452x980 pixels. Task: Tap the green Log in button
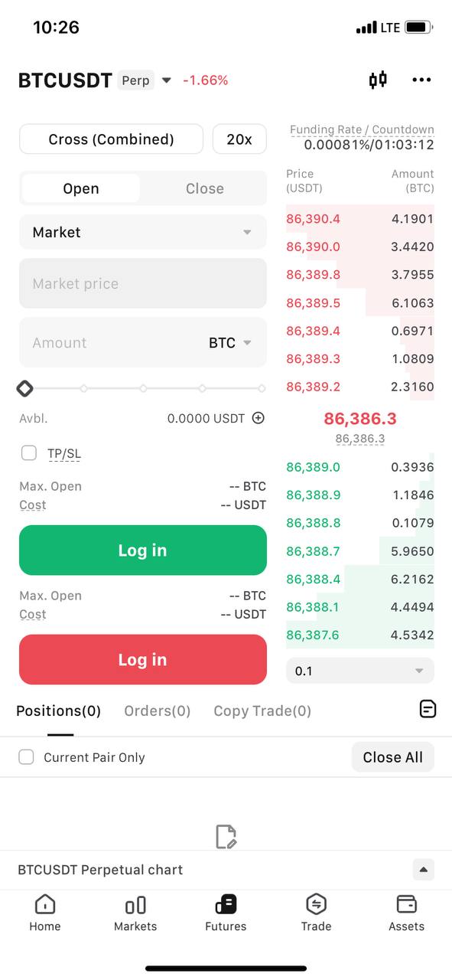[143, 550]
